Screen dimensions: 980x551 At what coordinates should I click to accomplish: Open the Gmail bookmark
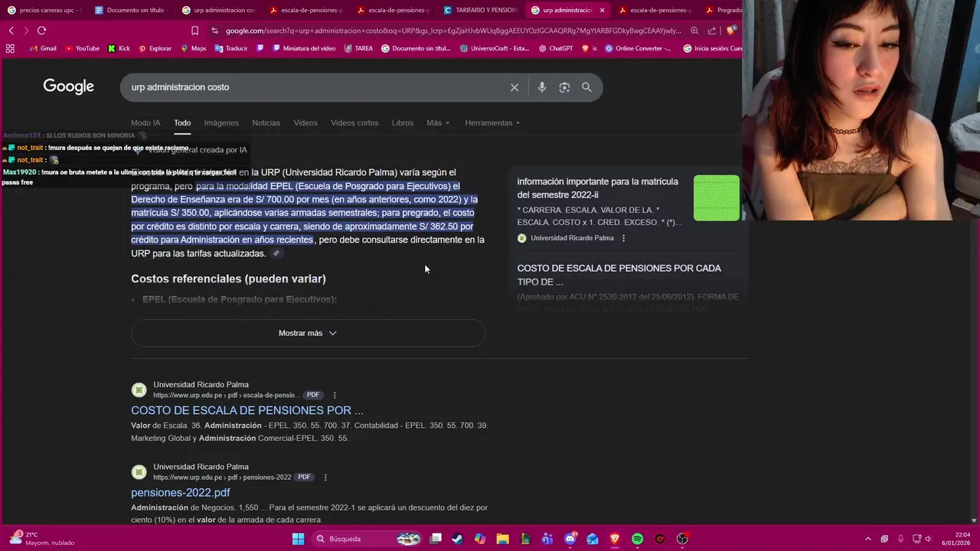pos(42,48)
